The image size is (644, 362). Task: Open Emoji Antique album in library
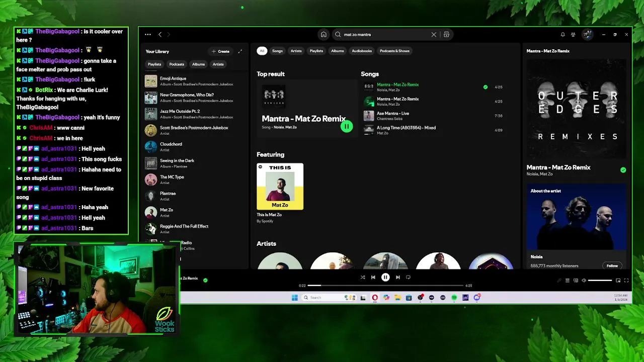[x=194, y=81]
